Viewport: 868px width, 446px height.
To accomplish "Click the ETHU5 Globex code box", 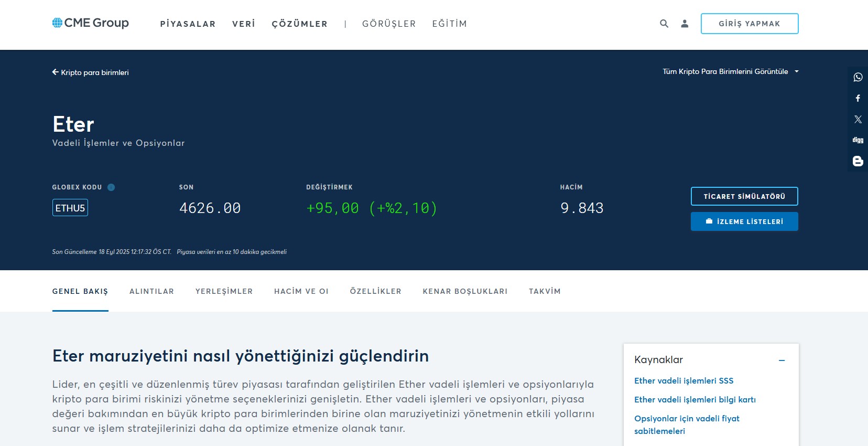I will tap(70, 208).
